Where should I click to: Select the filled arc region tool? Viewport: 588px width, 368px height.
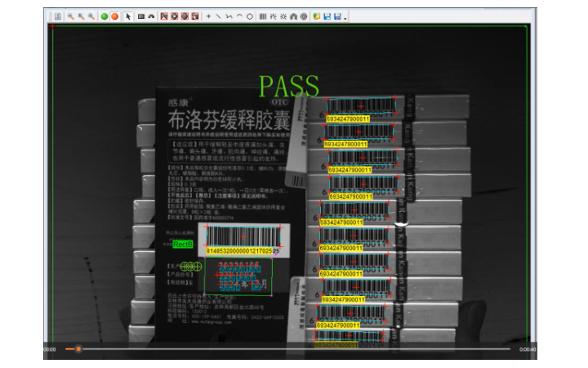151,16
